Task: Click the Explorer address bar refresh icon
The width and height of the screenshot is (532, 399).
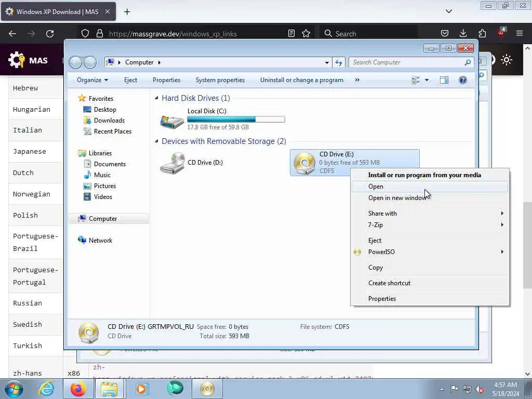Action: point(339,62)
